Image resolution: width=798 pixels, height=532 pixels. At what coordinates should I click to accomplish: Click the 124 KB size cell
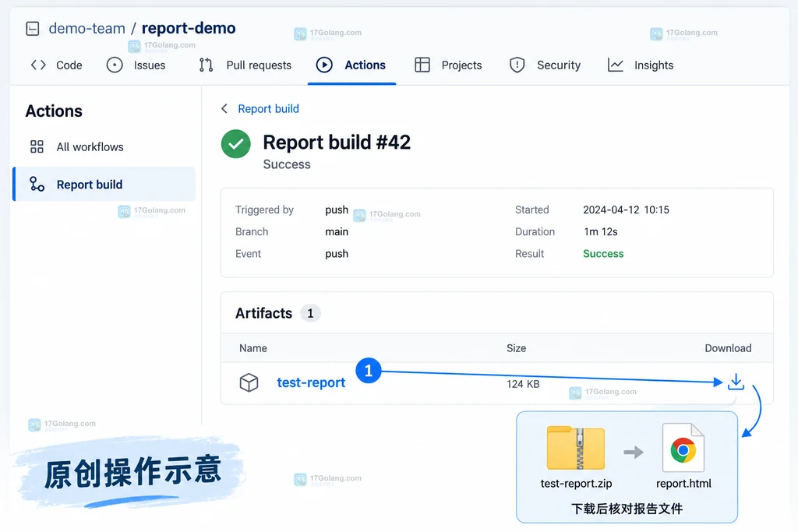[523, 384]
